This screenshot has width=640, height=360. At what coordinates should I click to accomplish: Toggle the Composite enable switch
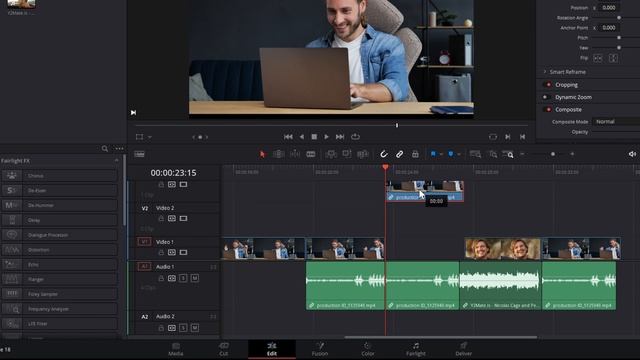(548, 109)
